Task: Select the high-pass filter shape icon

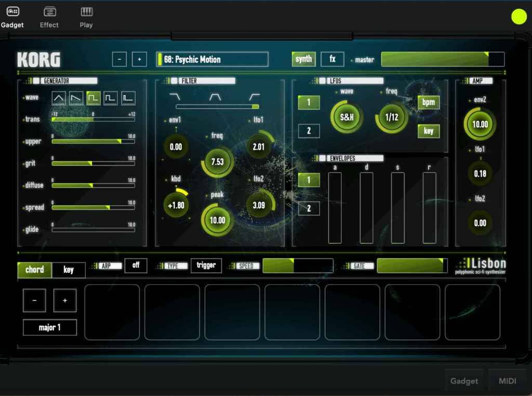Action: click(254, 97)
